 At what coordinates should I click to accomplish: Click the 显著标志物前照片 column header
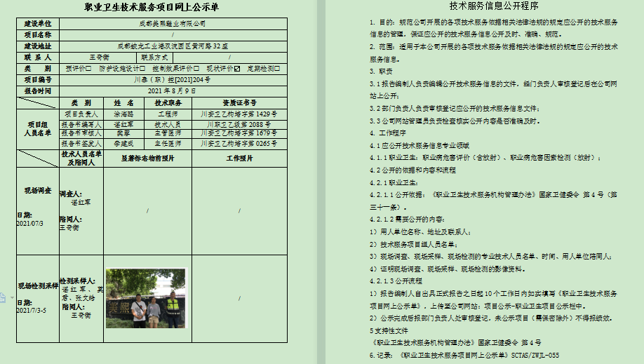pyautogui.click(x=147, y=158)
